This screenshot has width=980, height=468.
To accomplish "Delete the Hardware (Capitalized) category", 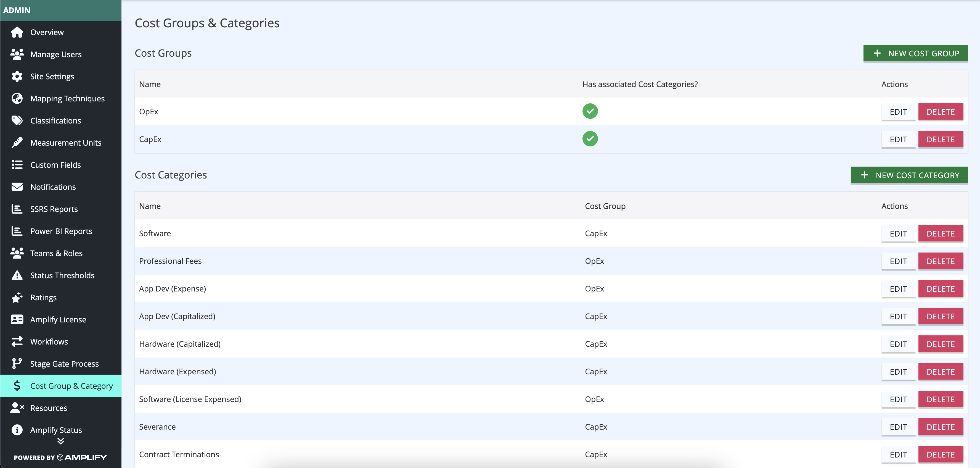I will (x=941, y=344).
